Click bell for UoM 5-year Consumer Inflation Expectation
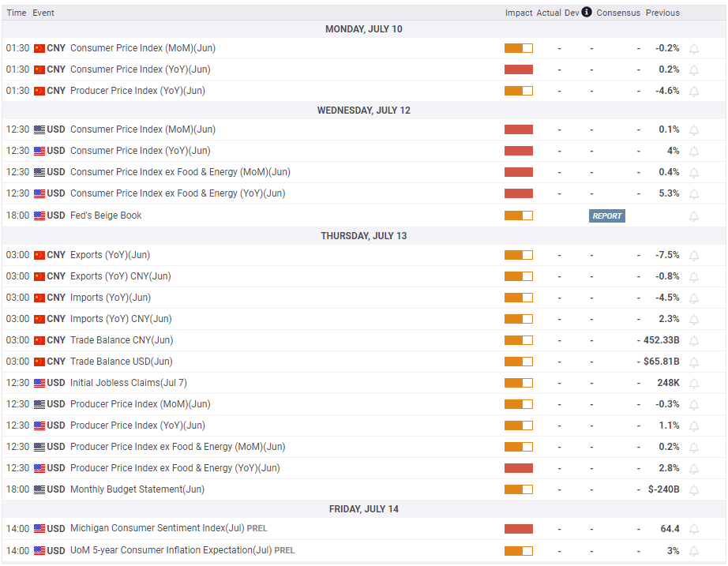This screenshot has width=728, height=566. tap(694, 551)
